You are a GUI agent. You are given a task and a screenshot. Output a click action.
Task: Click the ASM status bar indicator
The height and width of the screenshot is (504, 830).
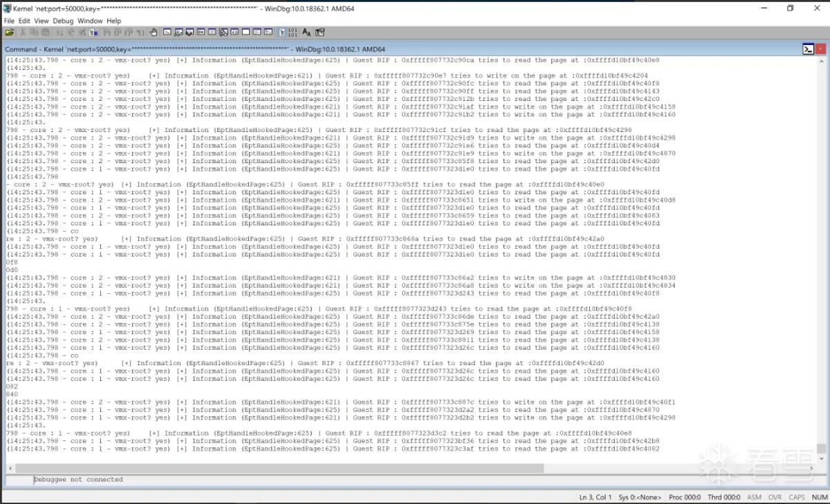754,497
